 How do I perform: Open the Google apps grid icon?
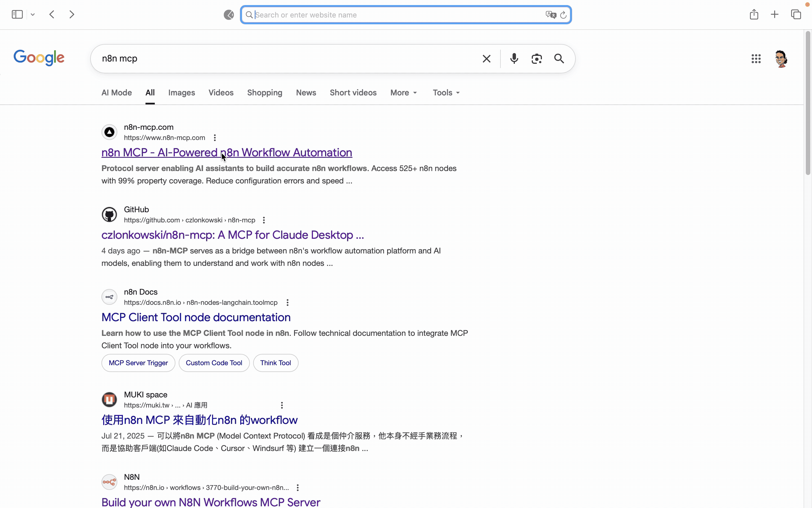pyautogui.click(x=756, y=59)
